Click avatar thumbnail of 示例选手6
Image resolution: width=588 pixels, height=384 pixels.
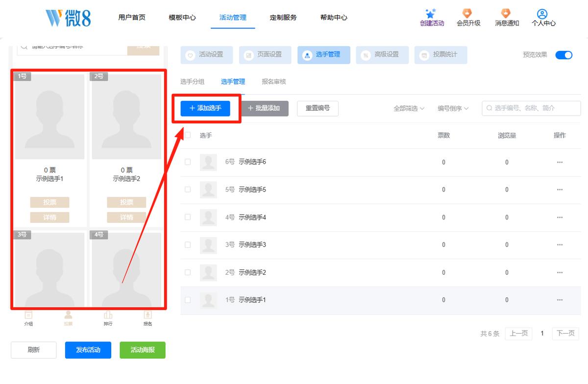coord(208,162)
